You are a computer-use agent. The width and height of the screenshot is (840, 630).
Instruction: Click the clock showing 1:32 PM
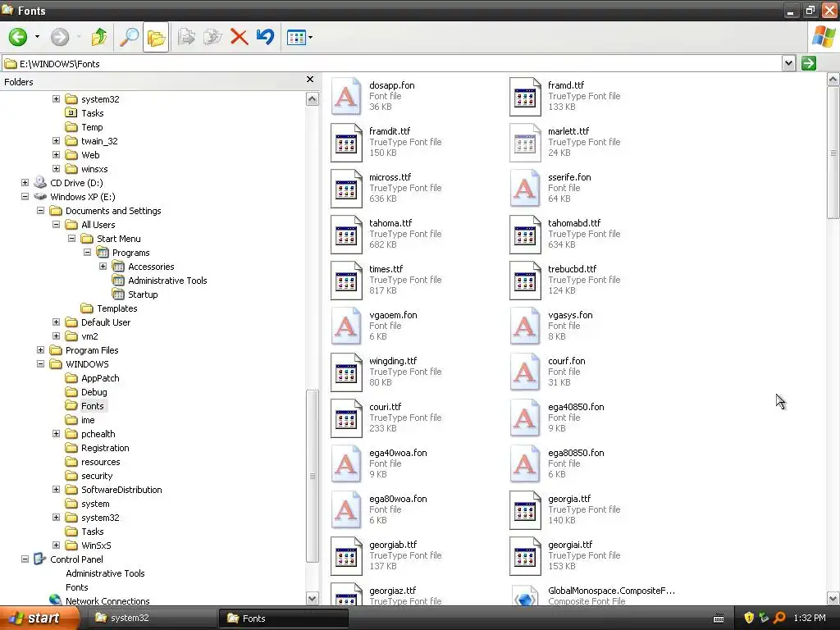point(810,619)
